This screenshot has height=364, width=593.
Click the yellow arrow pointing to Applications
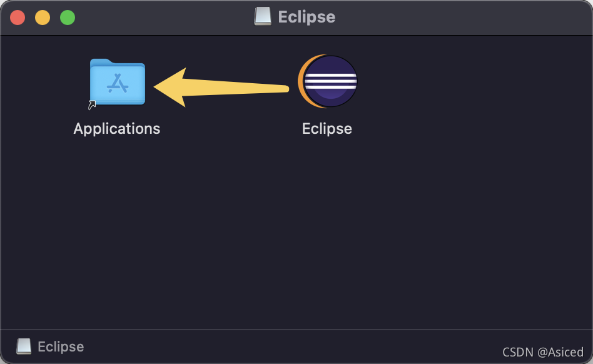coord(213,86)
